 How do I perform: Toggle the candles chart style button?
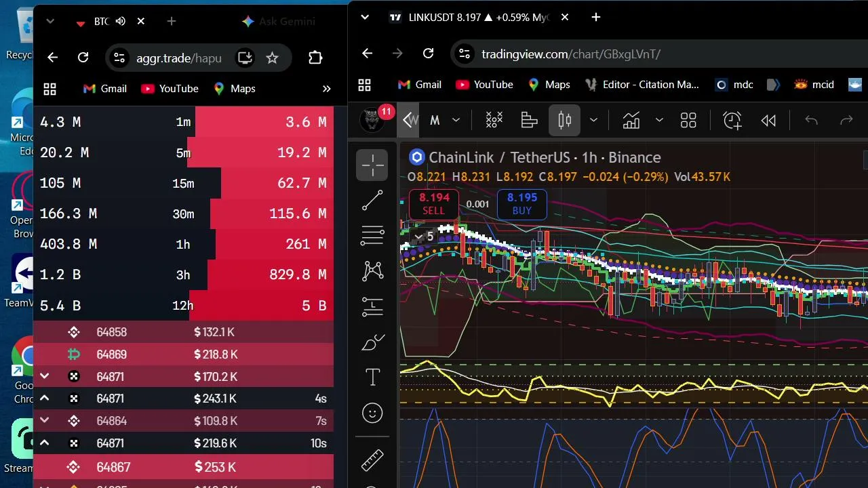(x=564, y=121)
